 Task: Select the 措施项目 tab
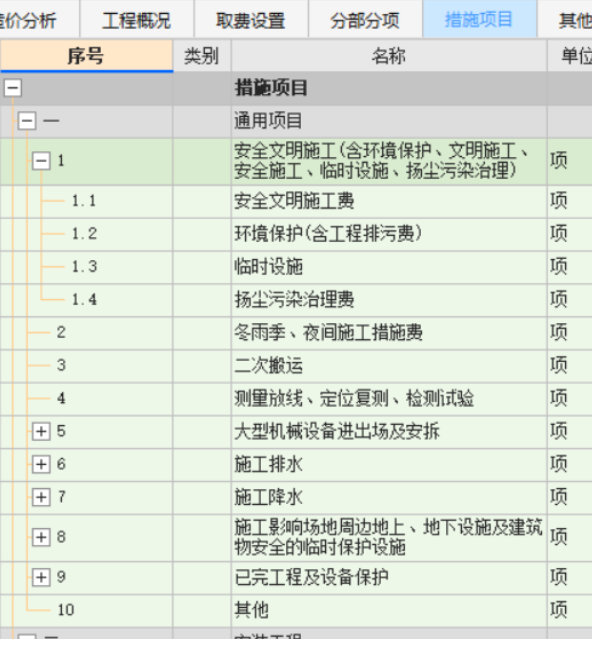(479, 20)
